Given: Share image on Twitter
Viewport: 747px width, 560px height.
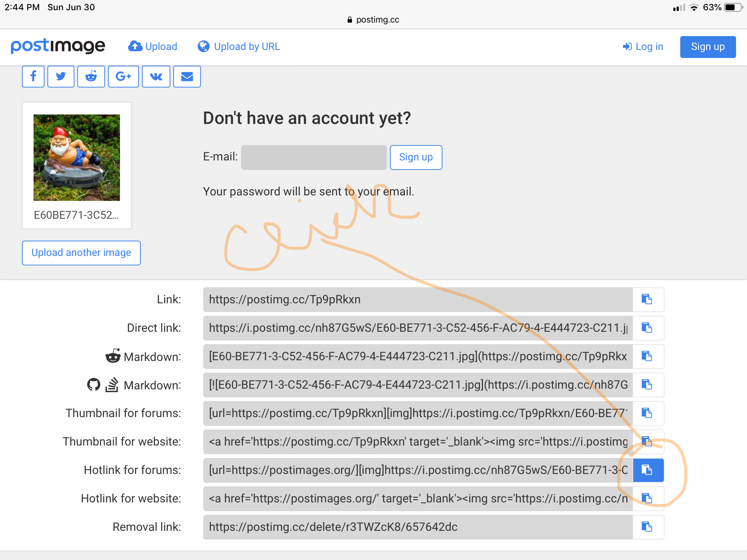Looking at the screenshot, I should [61, 77].
